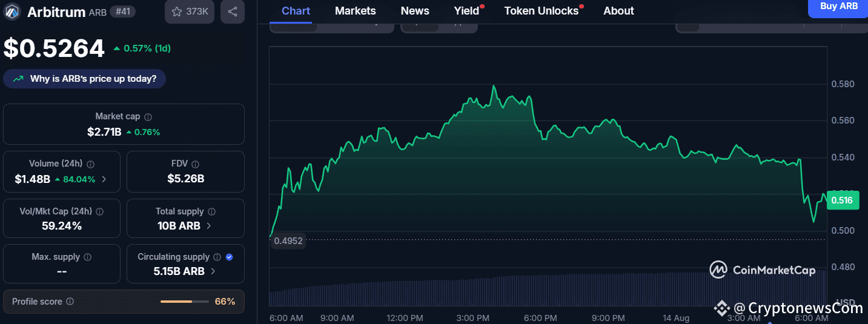Click Market cap info icon

[x=148, y=117]
